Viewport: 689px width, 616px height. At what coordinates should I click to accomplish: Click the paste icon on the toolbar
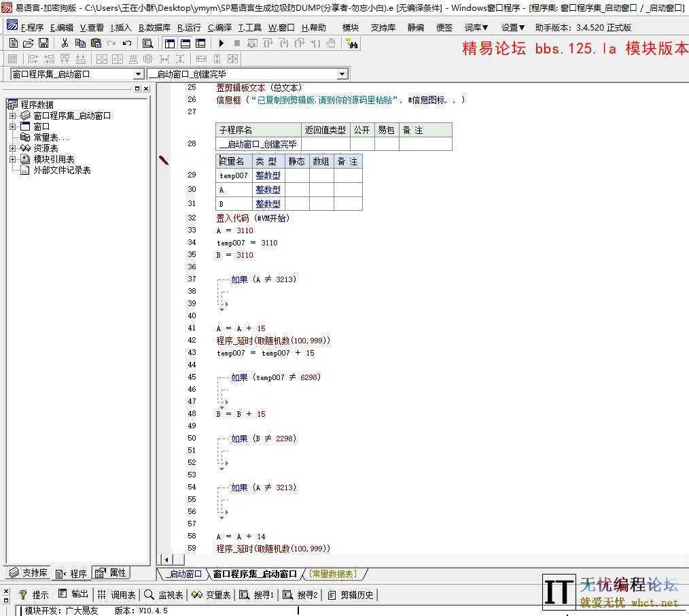[96, 43]
